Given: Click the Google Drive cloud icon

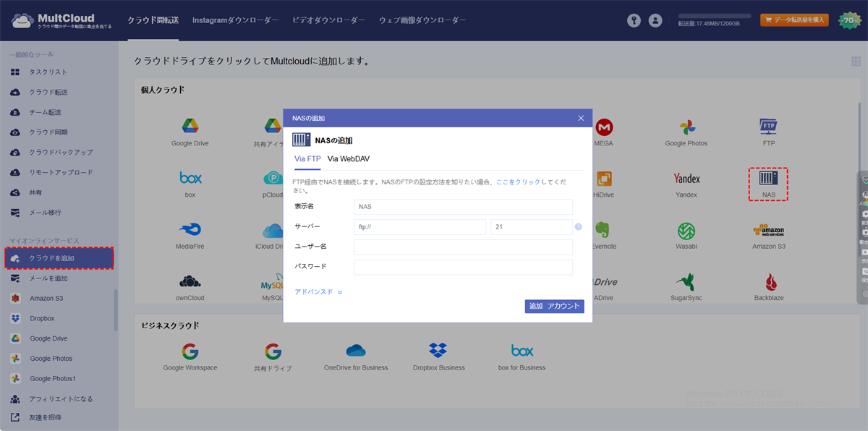Looking at the screenshot, I should 190,127.
